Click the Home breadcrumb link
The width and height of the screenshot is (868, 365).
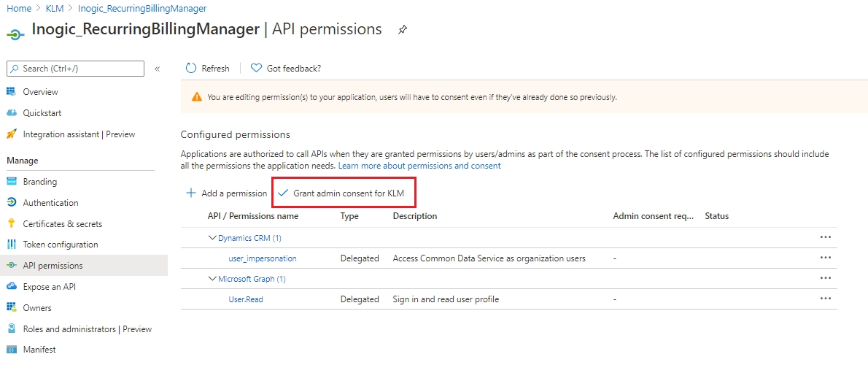click(19, 8)
